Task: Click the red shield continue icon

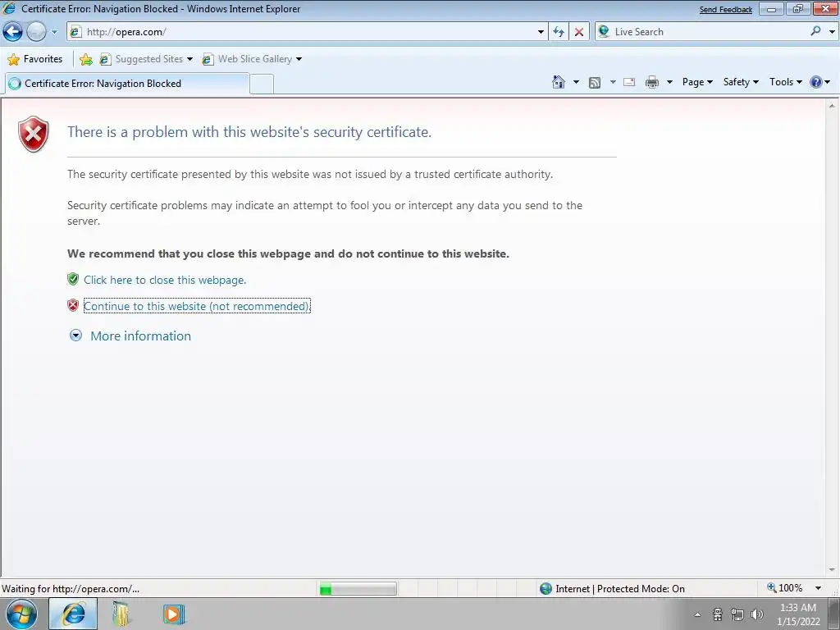Action: 73,305
